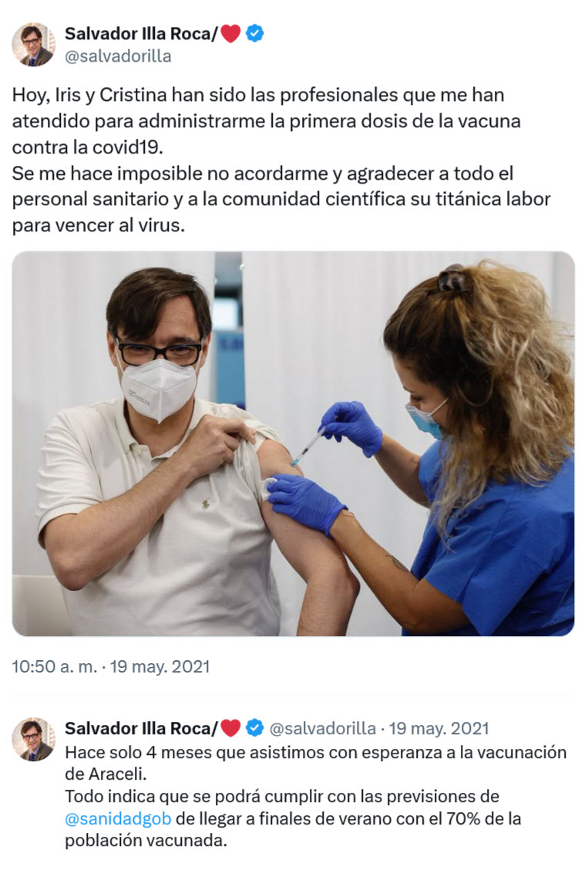
Task: Open the profile avatar on the main tweet
Action: pyautogui.click(x=33, y=44)
